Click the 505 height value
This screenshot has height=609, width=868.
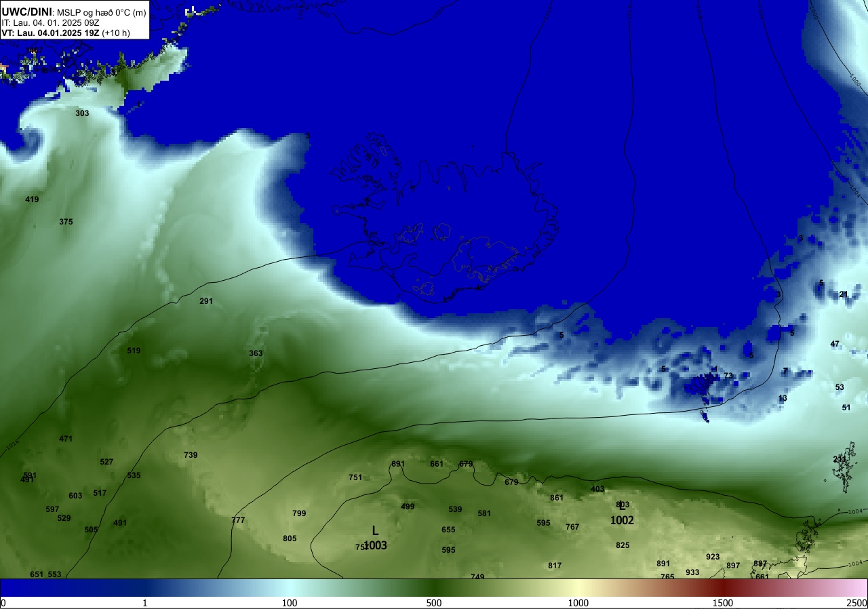pos(91,530)
